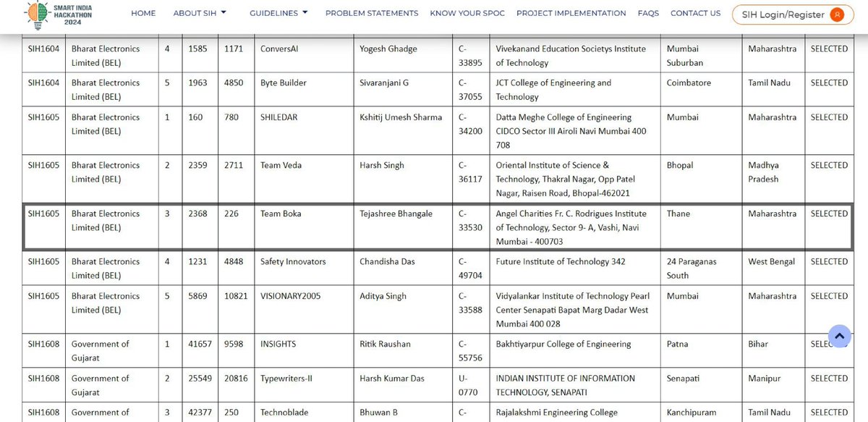Click the user avatar icon in SIH Login/Register
This screenshot has height=422, width=868.
(x=837, y=14)
